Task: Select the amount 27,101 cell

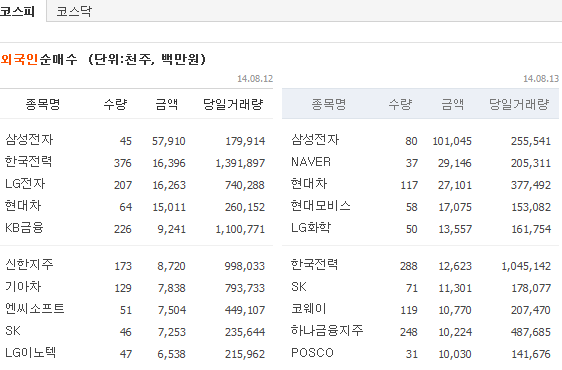Action: (x=455, y=185)
